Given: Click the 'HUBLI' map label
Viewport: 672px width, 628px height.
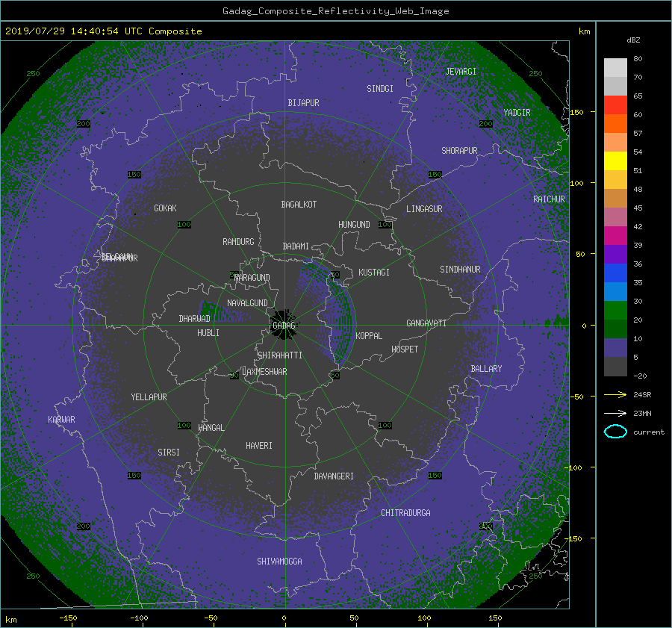Looking at the screenshot, I should (x=208, y=333).
